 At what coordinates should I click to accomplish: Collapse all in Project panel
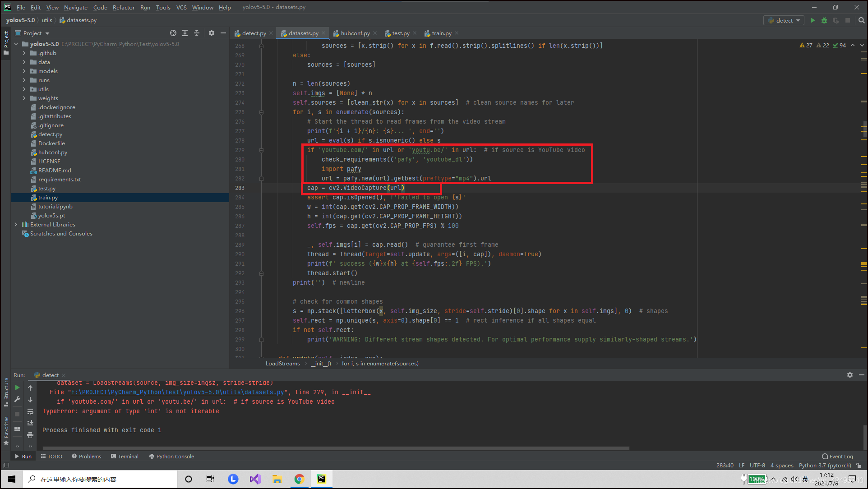point(197,33)
